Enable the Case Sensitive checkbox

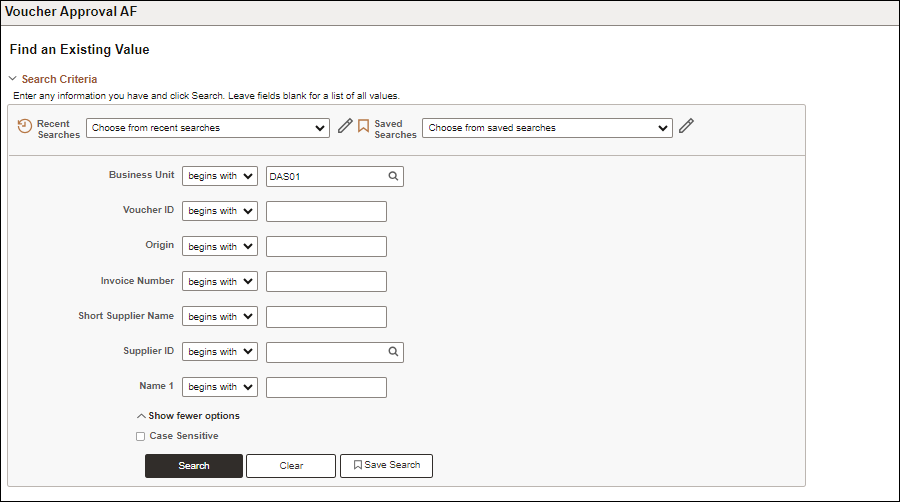(x=141, y=437)
